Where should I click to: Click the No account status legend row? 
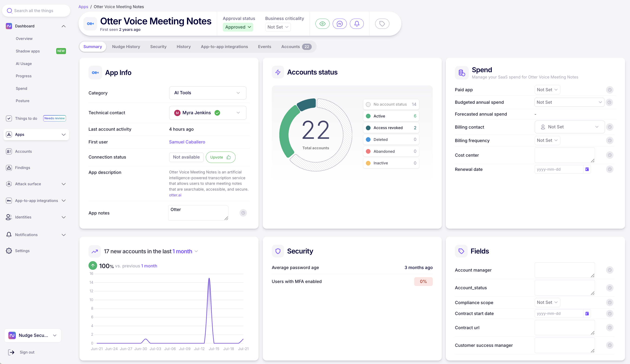coord(391,104)
